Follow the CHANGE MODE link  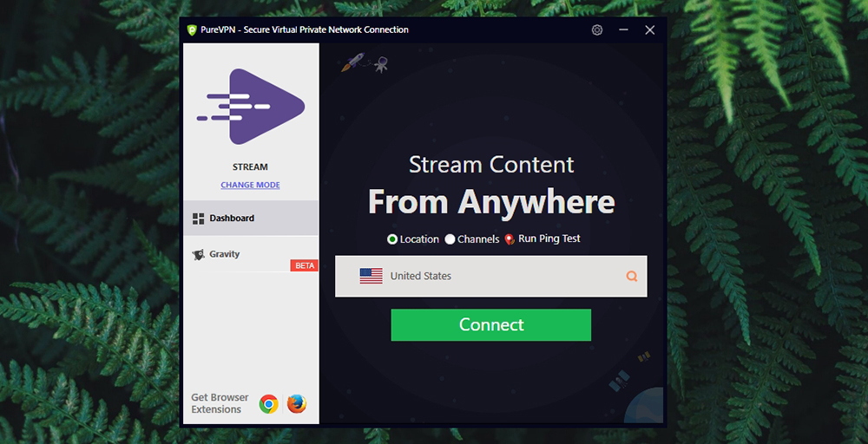click(250, 185)
